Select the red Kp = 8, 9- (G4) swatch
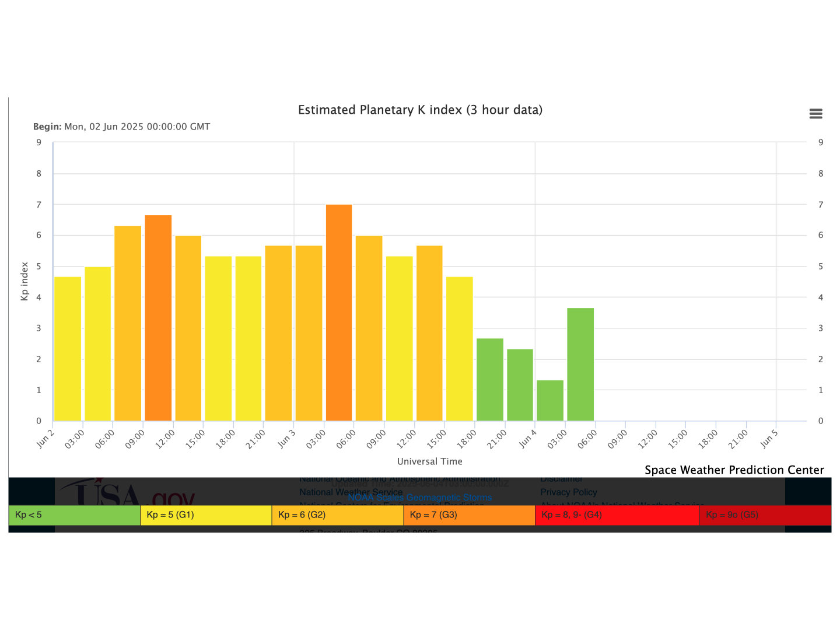This screenshot has width=840, height=630. [x=617, y=515]
